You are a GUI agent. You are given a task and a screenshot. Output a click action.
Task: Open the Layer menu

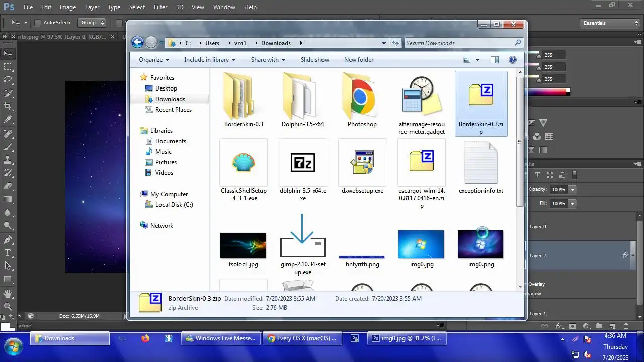click(92, 7)
